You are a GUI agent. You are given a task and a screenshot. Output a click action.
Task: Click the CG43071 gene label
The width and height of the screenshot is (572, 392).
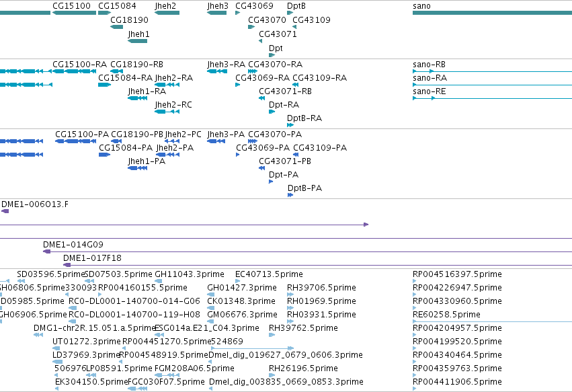point(278,34)
